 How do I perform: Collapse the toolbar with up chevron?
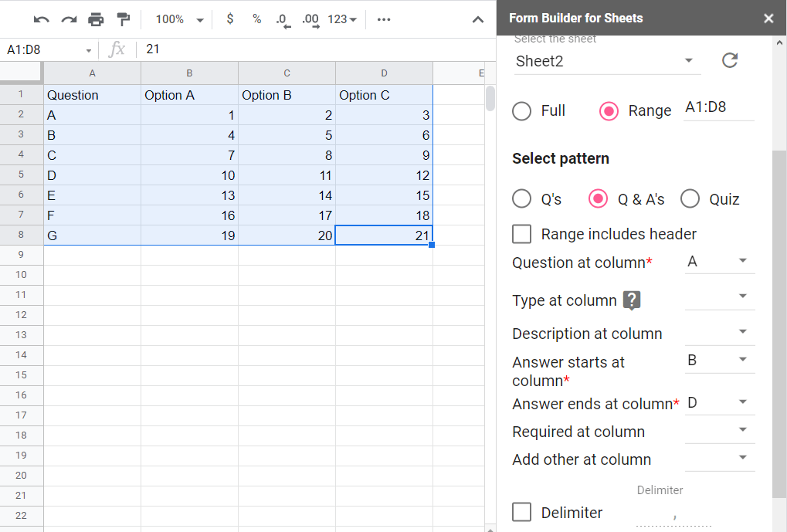(478, 20)
